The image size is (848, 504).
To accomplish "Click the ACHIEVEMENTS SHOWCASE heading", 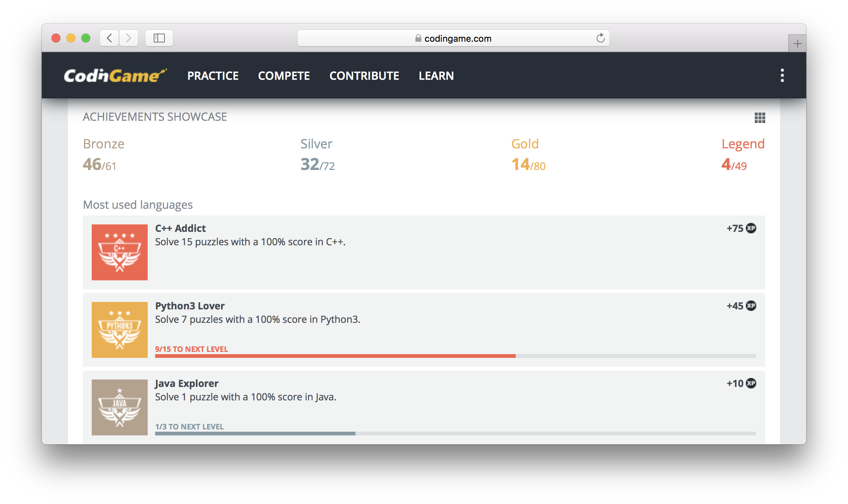I will coord(155,117).
